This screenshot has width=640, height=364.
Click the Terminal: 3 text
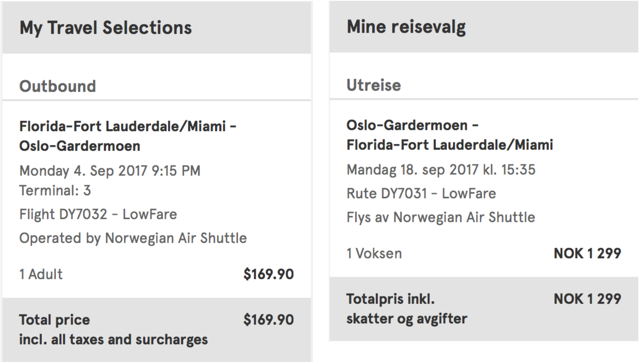55,191
